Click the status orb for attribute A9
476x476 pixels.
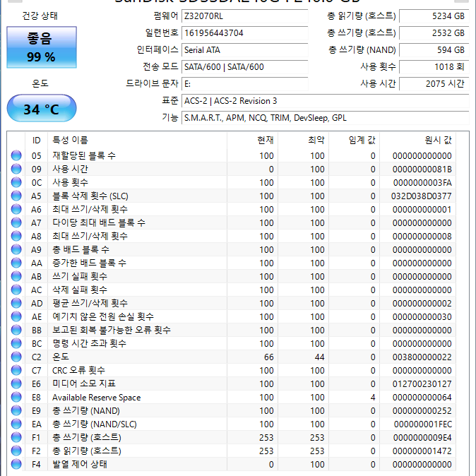(x=16, y=249)
